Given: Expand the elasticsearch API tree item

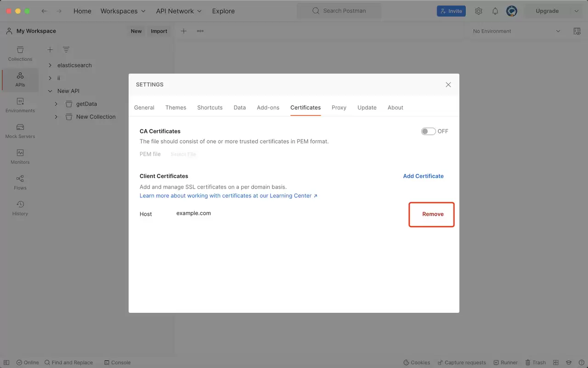Looking at the screenshot, I should [50, 65].
